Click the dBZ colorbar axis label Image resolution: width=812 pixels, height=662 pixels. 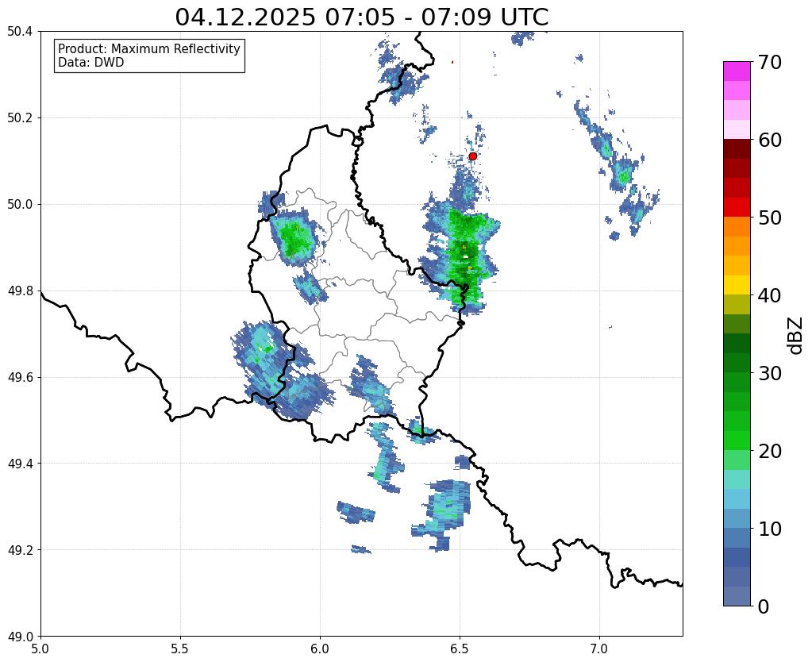click(796, 336)
